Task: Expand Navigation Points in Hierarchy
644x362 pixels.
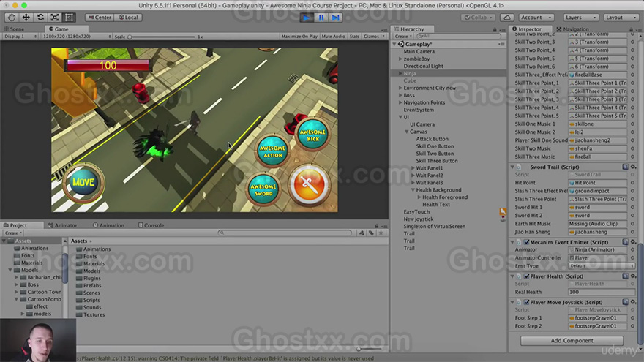Action: pos(400,102)
